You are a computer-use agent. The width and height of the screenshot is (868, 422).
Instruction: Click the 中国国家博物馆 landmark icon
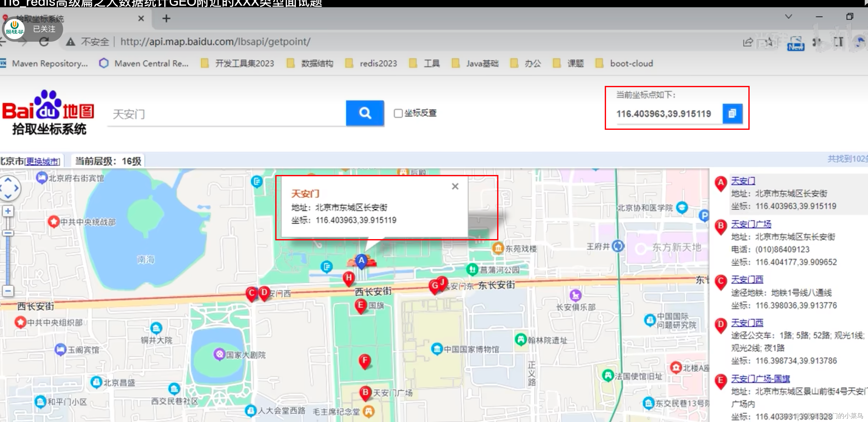click(x=437, y=349)
